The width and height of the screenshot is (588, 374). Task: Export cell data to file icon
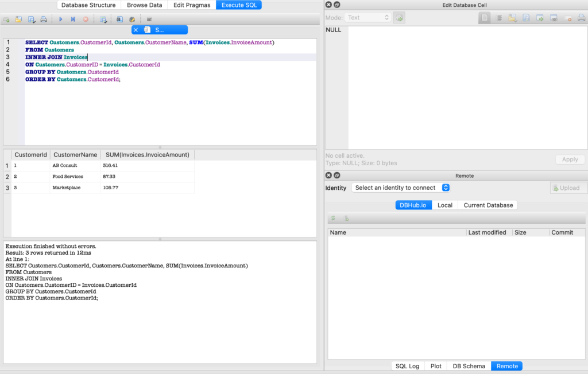(x=526, y=18)
